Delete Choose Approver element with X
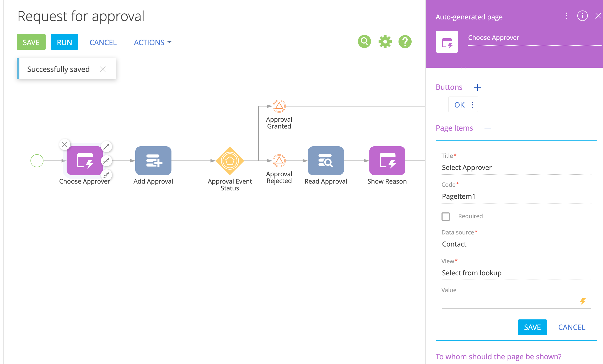 [65, 144]
